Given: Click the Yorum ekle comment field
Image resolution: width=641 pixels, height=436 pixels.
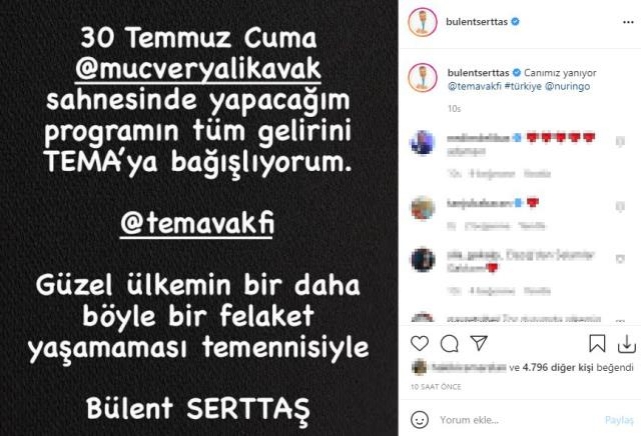Looking at the screenshot, I should (x=515, y=420).
